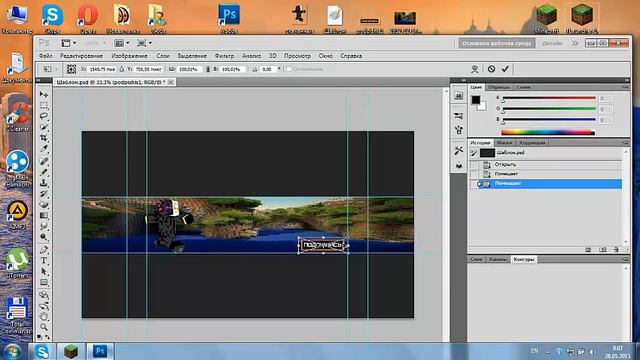The image size is (640, 360).
Task: Toggle history brush source for Шаблон.psd snapshot
Action: pyautogui.click(x=473, y=153)
